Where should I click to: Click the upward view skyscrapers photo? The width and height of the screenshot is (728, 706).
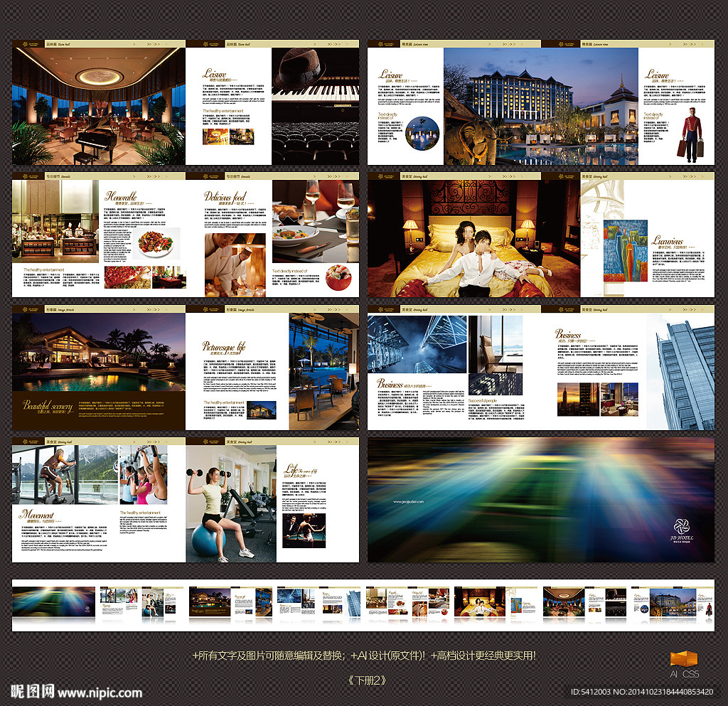tap(417, 344)
